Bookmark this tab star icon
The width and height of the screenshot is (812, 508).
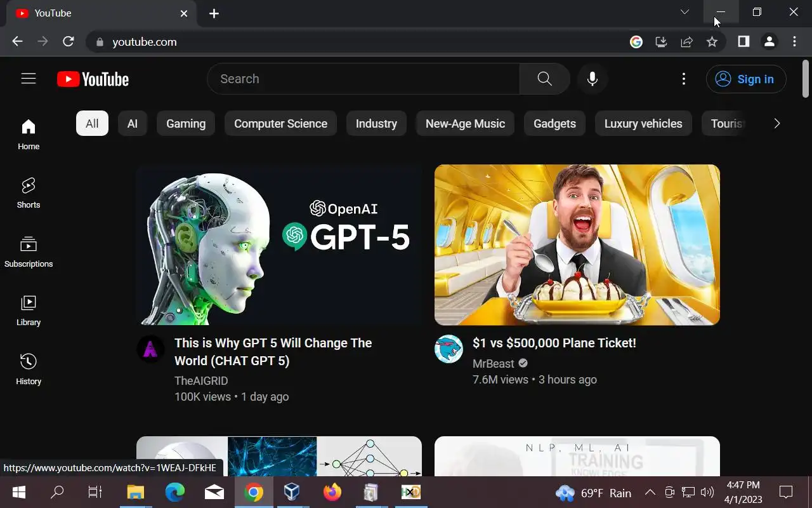712,42
